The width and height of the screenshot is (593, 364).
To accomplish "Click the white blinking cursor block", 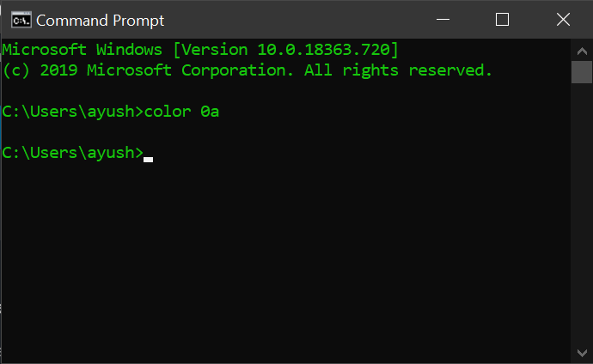I will coord(148,160).
